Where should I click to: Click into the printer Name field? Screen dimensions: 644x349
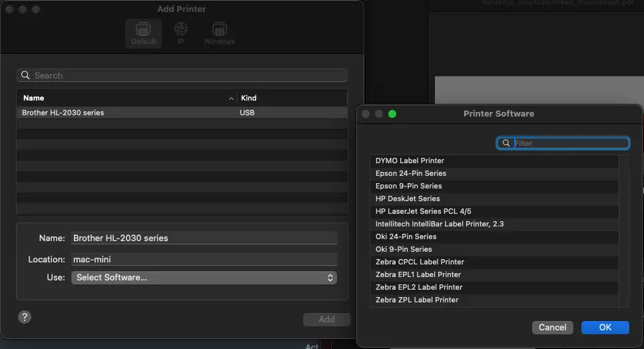click(x=203, y=238)
